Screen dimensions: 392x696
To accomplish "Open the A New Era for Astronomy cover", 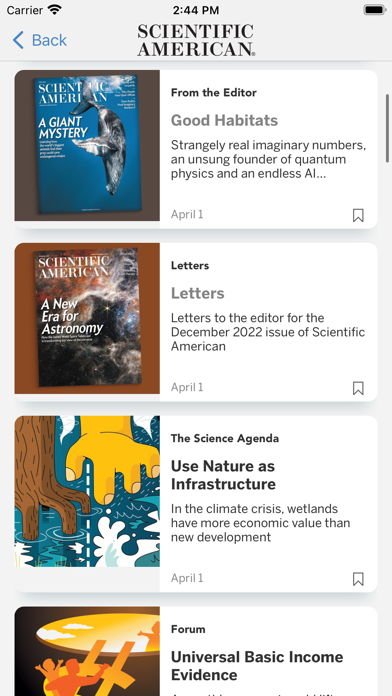I will tap(87, 318).
